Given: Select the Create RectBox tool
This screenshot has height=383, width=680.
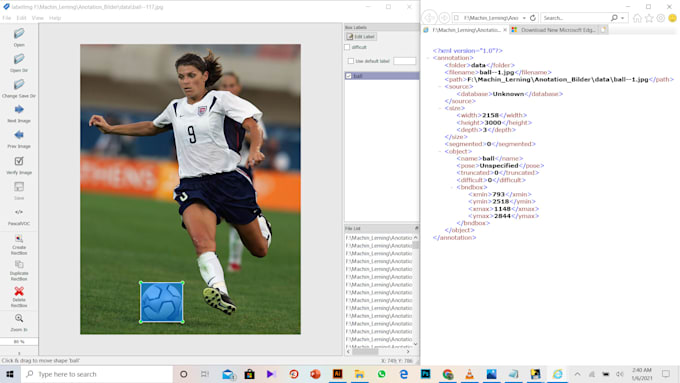Looking at the screenshot, I should (19, 239).
